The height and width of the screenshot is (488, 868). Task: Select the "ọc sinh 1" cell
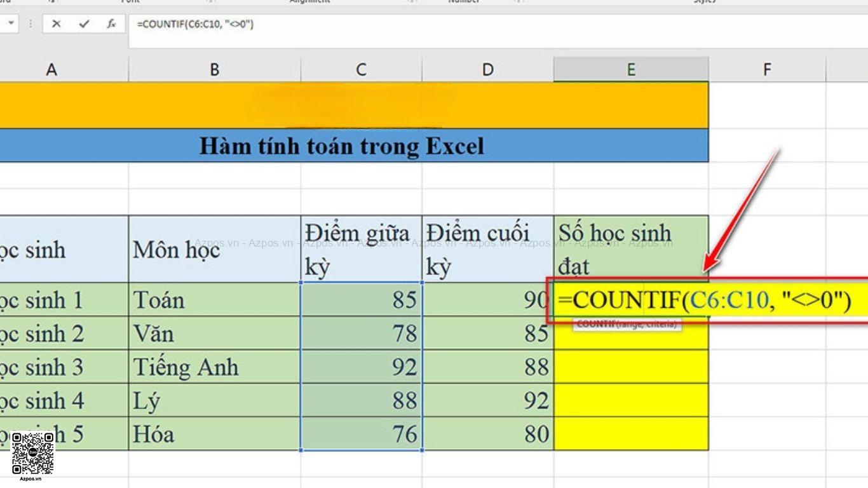[64, 299]
